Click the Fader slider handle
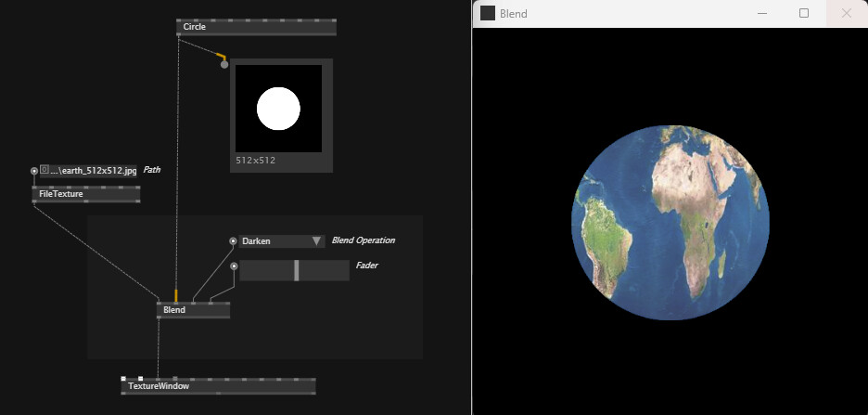The width and height of the screenshot is (868, 415). [x=297, y=270]
